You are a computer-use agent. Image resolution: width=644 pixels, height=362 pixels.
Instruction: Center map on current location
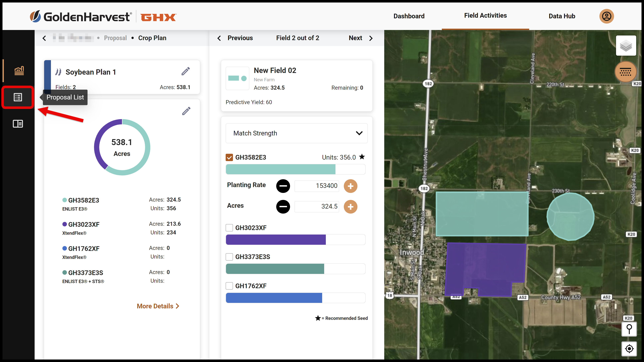pos(629,349)
